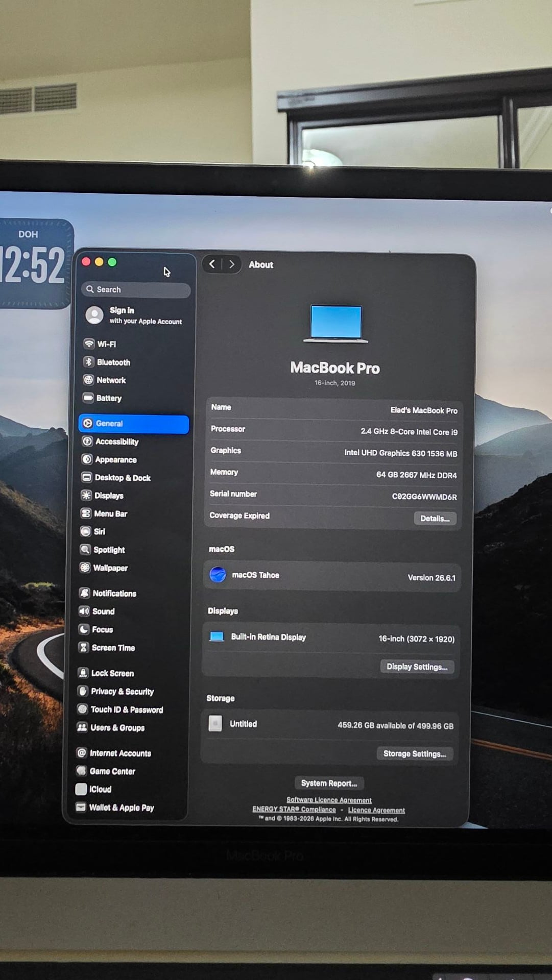
Task: Open iCloud icon in sidebar
Action: click(x=81, y=789)
